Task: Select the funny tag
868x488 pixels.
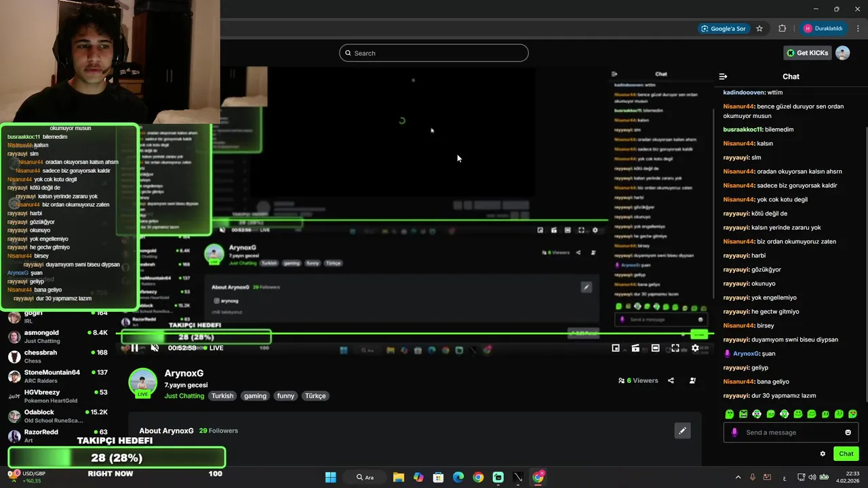Action: click(x=285, y=396)
